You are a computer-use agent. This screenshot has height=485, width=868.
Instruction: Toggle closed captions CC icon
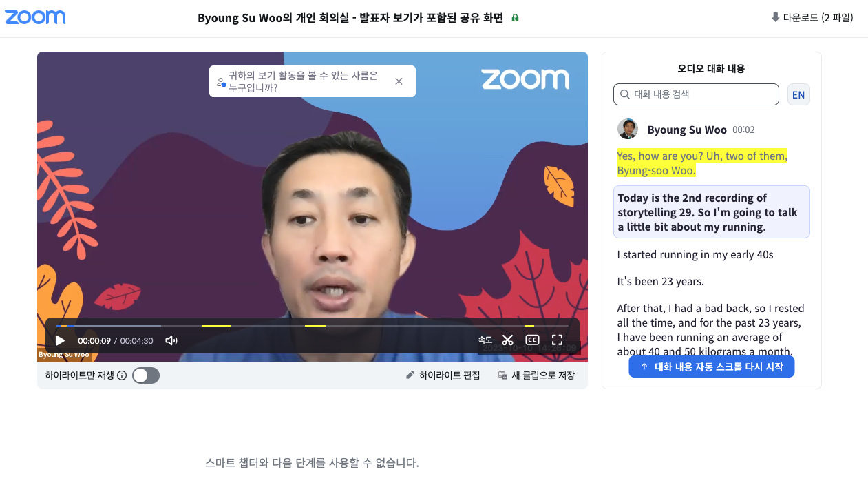[x=532, y=340]
